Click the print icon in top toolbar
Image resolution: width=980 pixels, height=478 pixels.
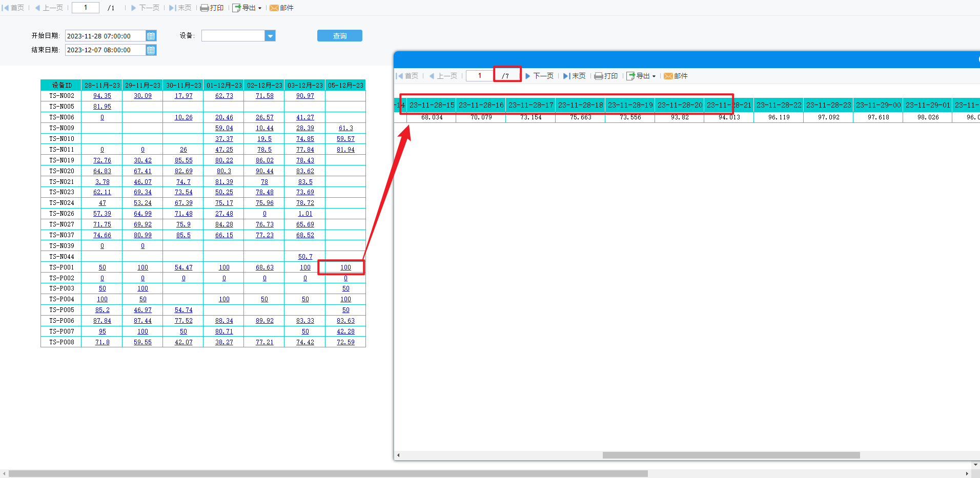[205, 8]
